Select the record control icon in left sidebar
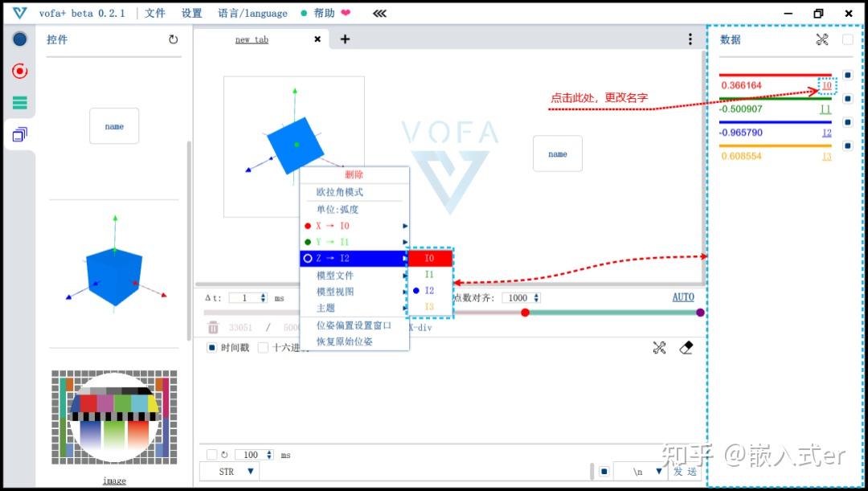This screenshot has height=491, width=868. tap(19, 71)
